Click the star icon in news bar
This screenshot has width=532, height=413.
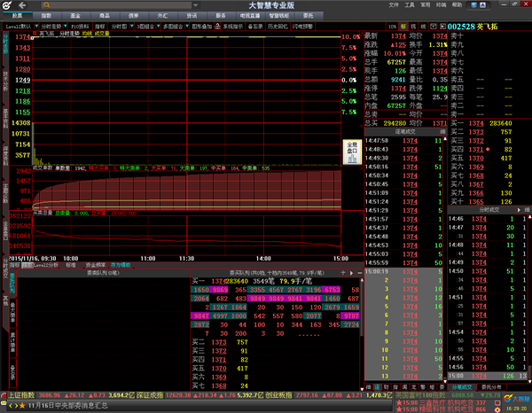[22, 406]
